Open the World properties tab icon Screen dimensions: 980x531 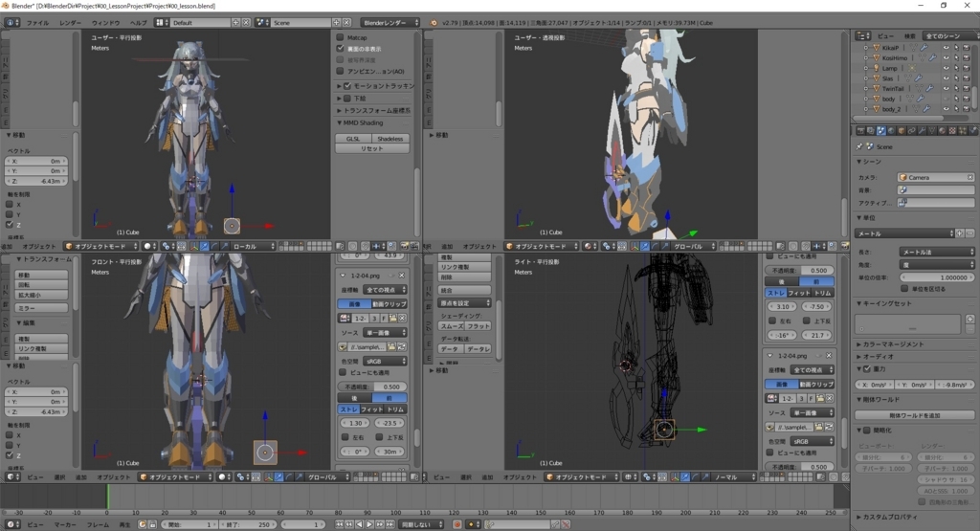click(x=891, y=130)
